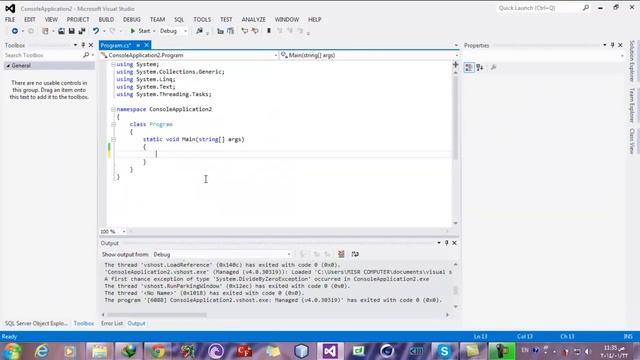Open the Team Explorer side tab
The width and height of the screenshot is (640, 360).
(632, 105)
